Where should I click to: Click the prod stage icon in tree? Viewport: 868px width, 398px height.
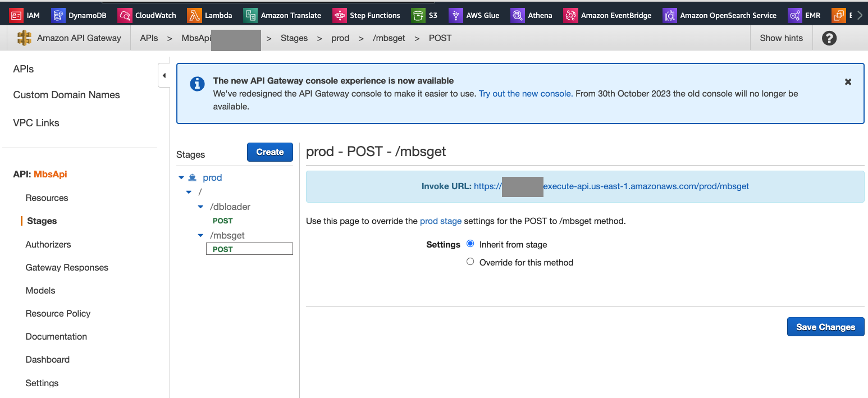tap(192, 177)
